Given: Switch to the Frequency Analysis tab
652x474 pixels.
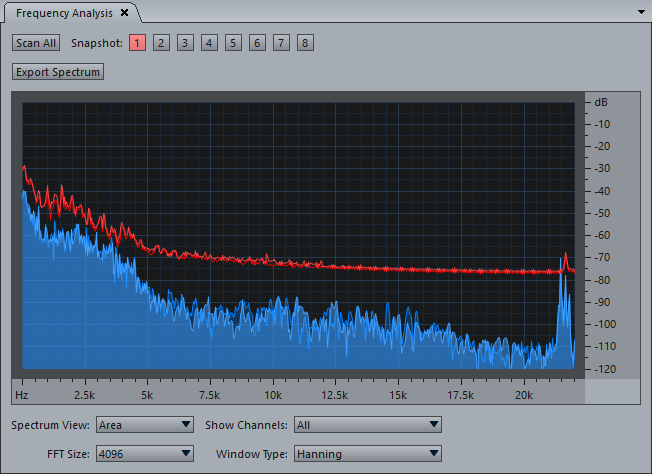Looking at the screenshot, I should click(65, 13).
